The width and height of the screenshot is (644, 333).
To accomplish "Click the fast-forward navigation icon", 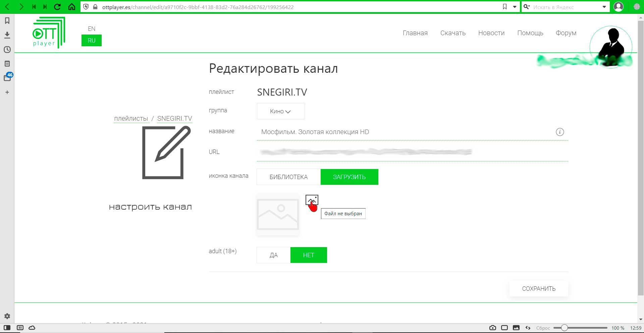I will click(45, 7).
